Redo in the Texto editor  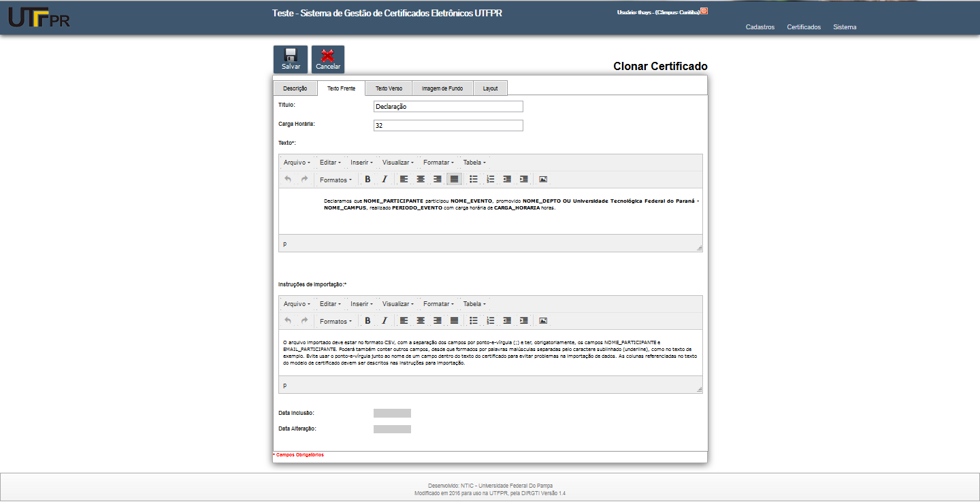(304, 179)
